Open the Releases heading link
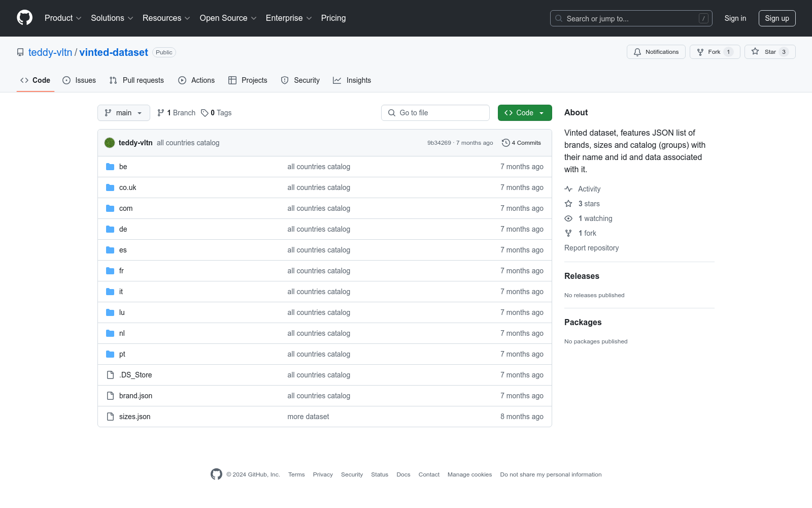 coord(582,276)
